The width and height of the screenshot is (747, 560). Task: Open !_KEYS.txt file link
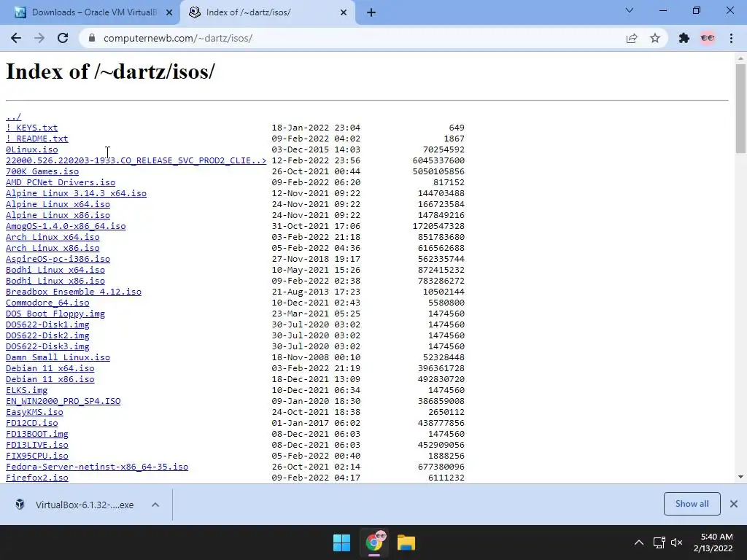(x=31, y=128)
